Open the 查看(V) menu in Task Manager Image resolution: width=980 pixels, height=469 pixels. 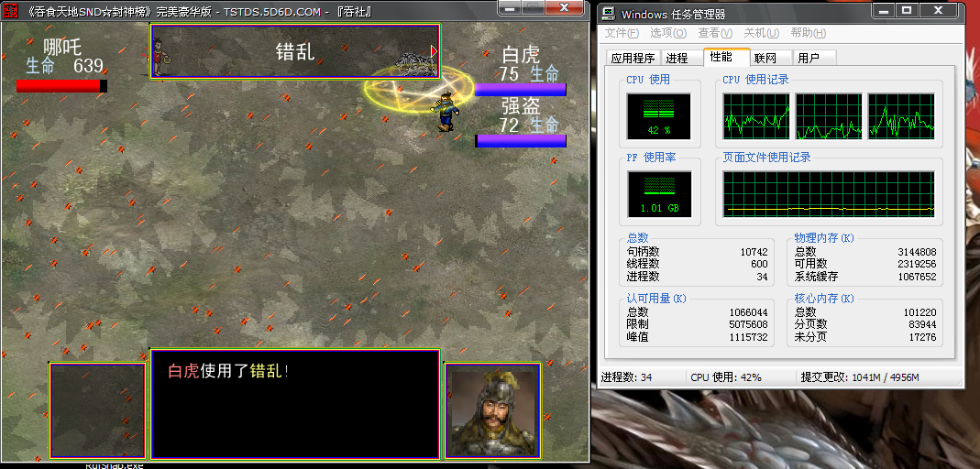click(715, 33)
